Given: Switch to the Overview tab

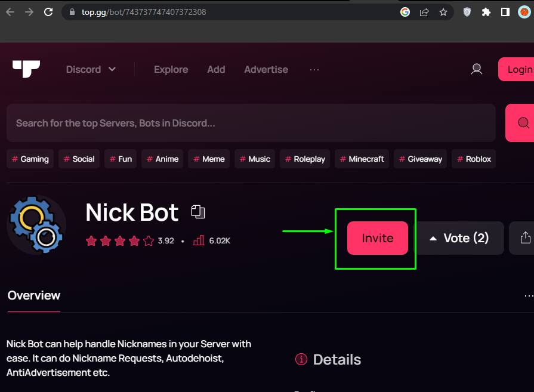Looking at the screenshot, I should (x=34, y=295).
